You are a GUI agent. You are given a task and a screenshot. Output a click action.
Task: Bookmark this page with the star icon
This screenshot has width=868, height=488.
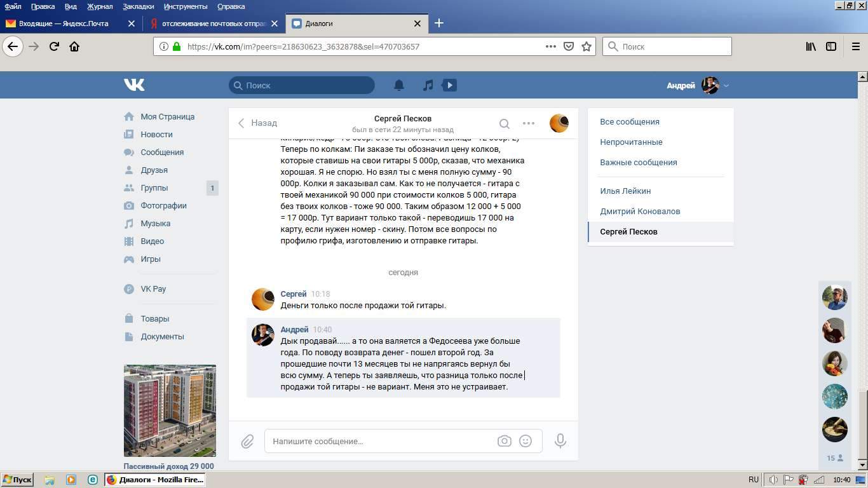point(587,46)
